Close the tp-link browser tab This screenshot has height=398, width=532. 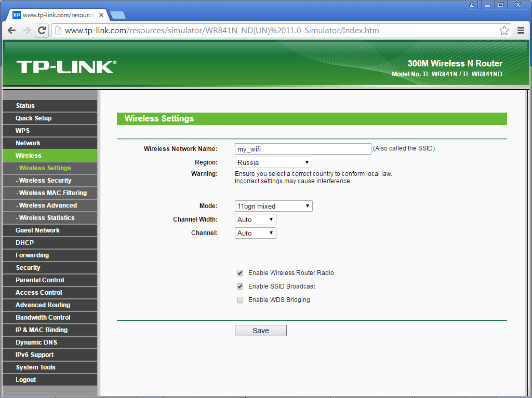pyautogui.click(x=101, y=15)
